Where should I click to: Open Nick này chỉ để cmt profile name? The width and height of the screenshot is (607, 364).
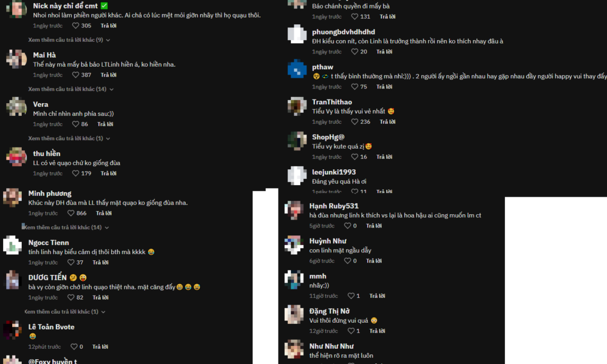coord(66,6)
